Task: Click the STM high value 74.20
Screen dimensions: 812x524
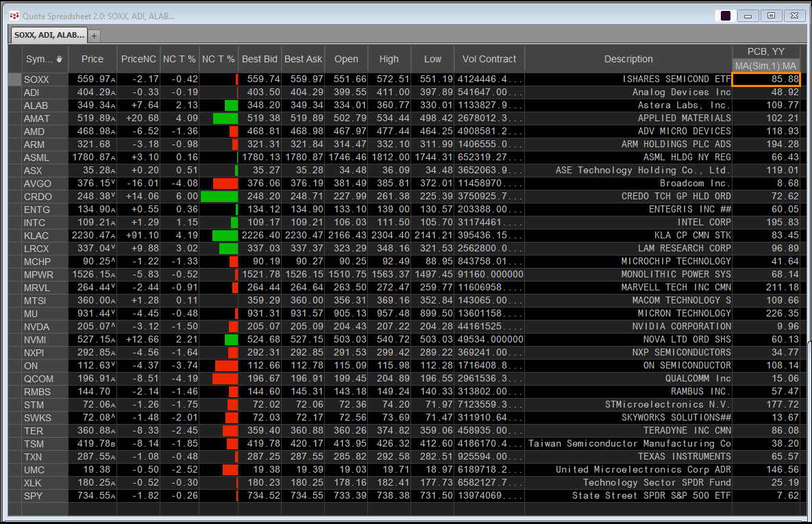Action: [389, 404]
